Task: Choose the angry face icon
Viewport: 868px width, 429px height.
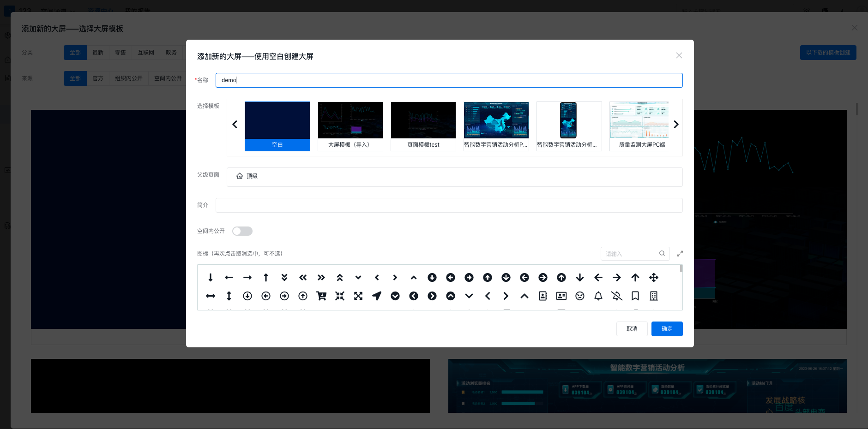Action: [x=580, y=296]
